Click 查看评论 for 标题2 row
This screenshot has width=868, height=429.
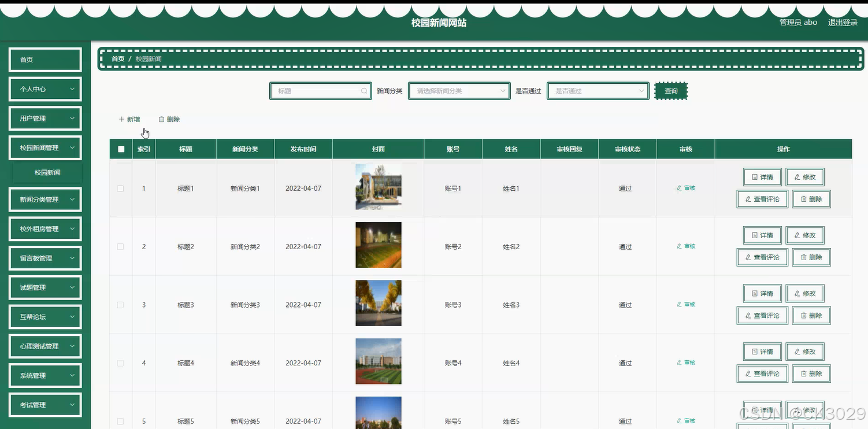[762, 257]
